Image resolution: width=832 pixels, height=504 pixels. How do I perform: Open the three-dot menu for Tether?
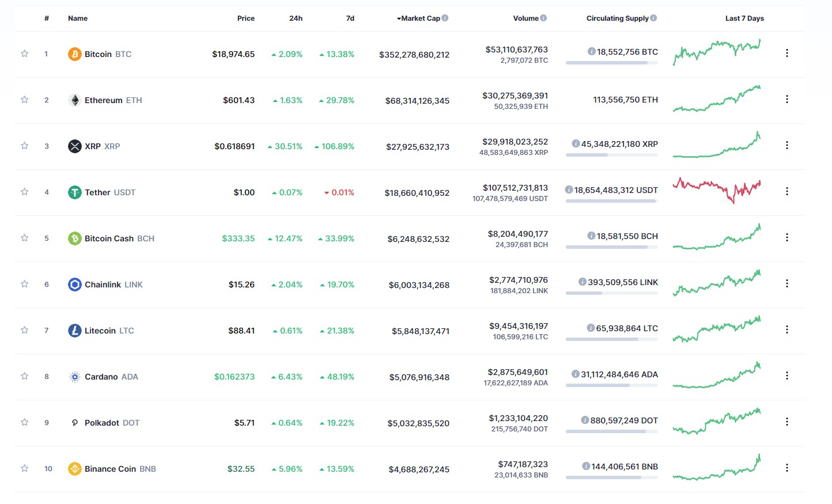coord(787,191)
